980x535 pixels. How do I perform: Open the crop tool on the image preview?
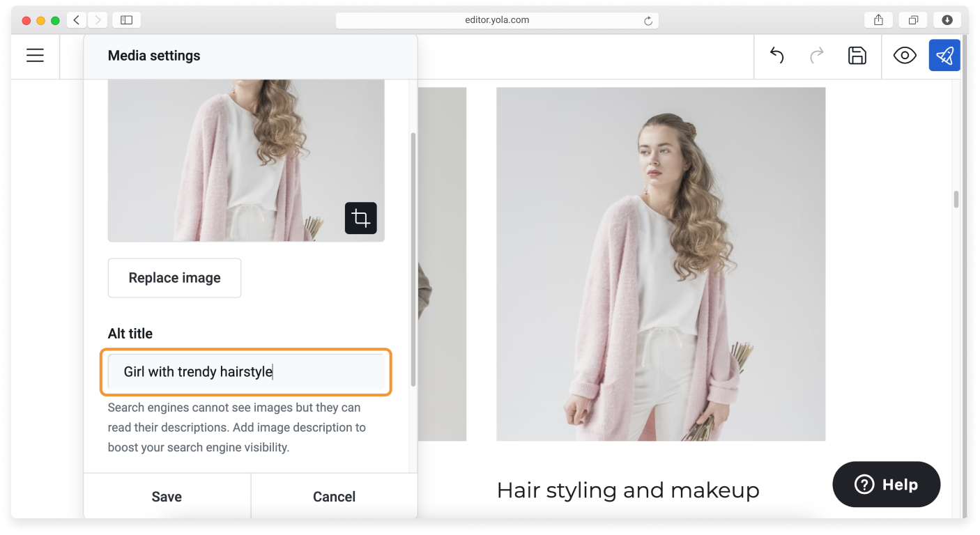pos(360,218)
